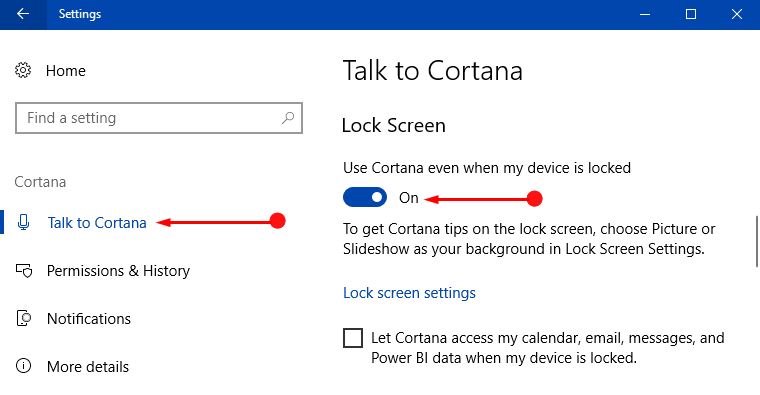This screenshot has width=760, height=395.
Task: Turn off Cortana on lock screen toggle
Action: click(x=364, y=197)
